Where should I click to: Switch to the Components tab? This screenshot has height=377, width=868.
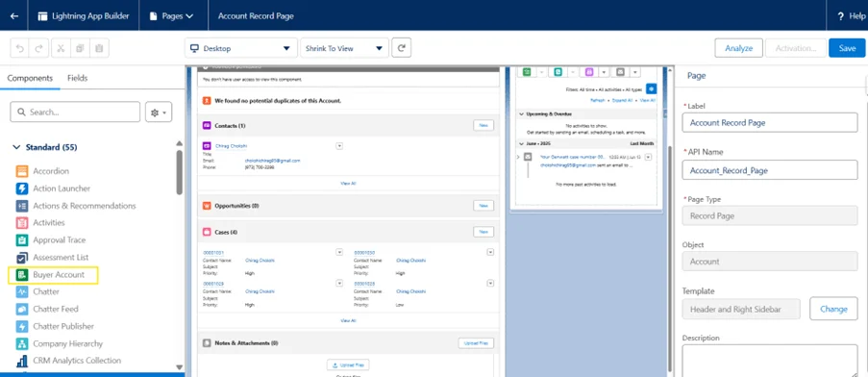click(30, 78)
